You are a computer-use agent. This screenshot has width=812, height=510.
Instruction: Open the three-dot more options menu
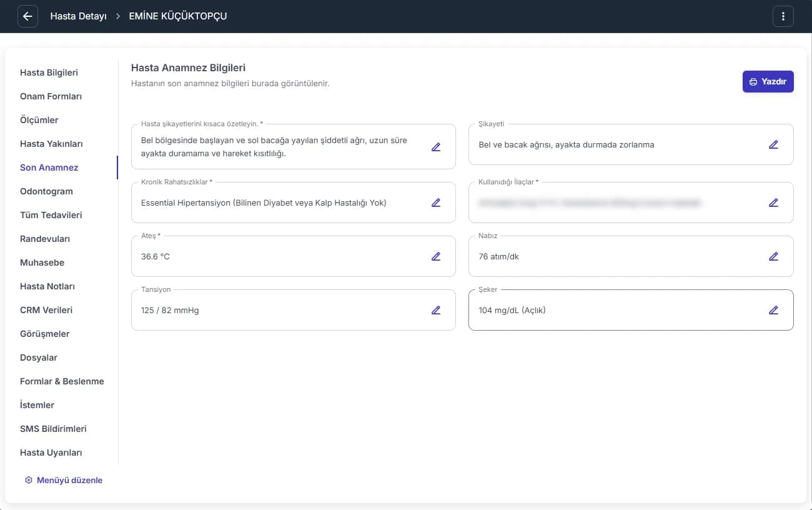click(783, 16)
